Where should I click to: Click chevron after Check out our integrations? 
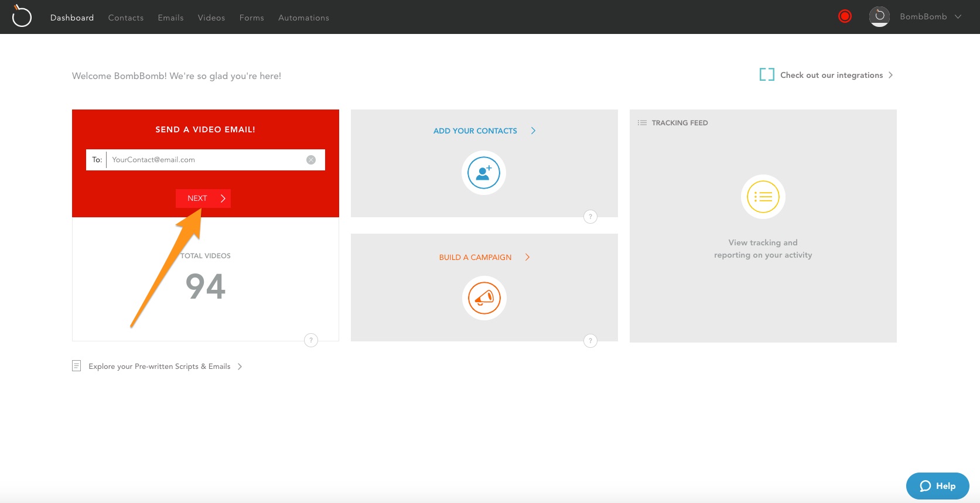click(890, 75)
